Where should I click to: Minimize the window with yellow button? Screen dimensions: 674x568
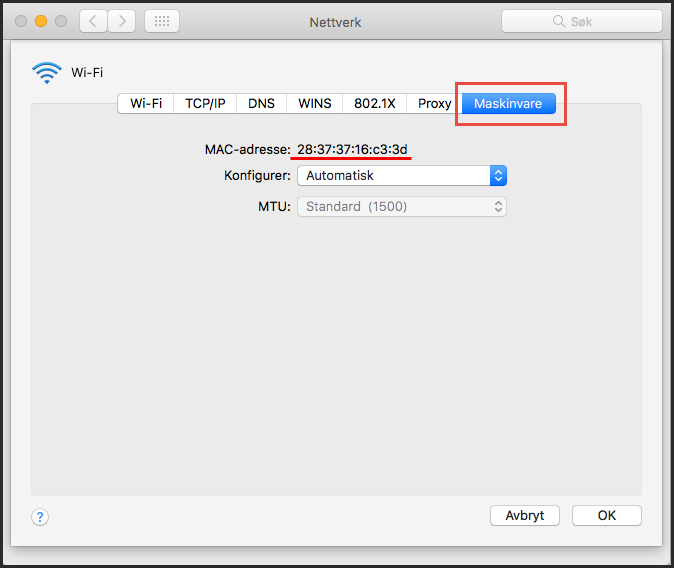click(41, 21)
